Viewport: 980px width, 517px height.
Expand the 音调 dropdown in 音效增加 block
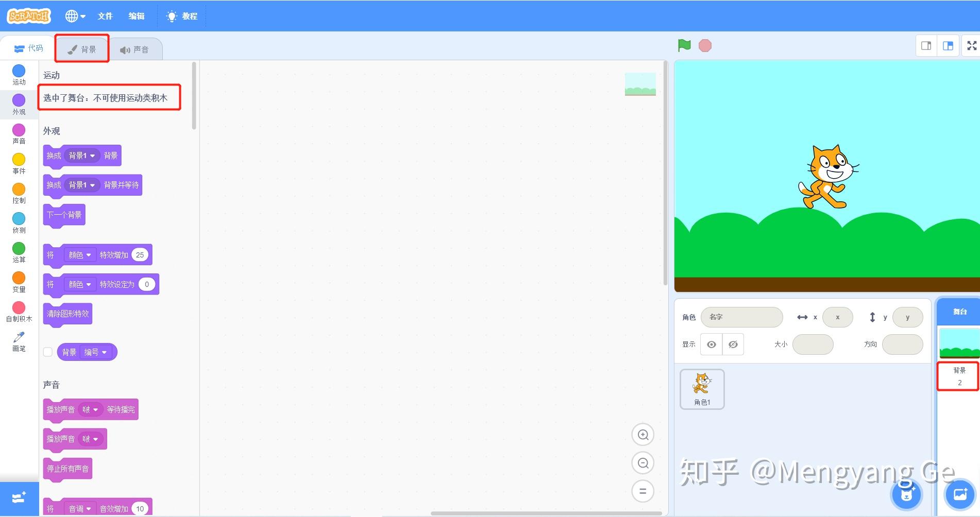[x=80, y=509]
